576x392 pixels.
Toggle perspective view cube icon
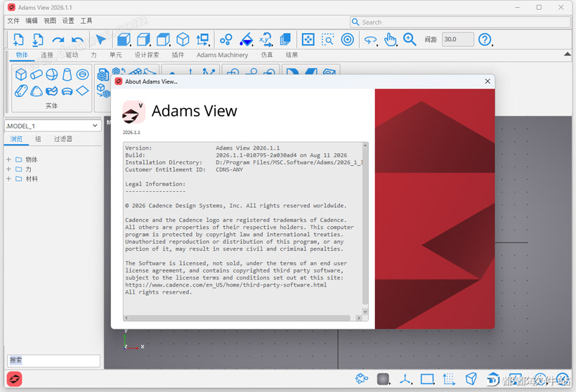coord(471,379)
